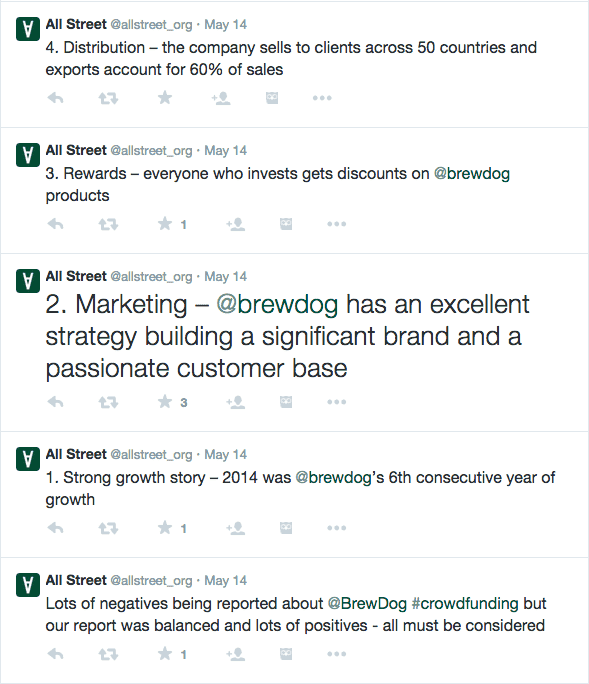Click Hootsuite owl icon on growth tweet
Image resolution: width=589 pixels, height=684 pixels.
point(286,528)
